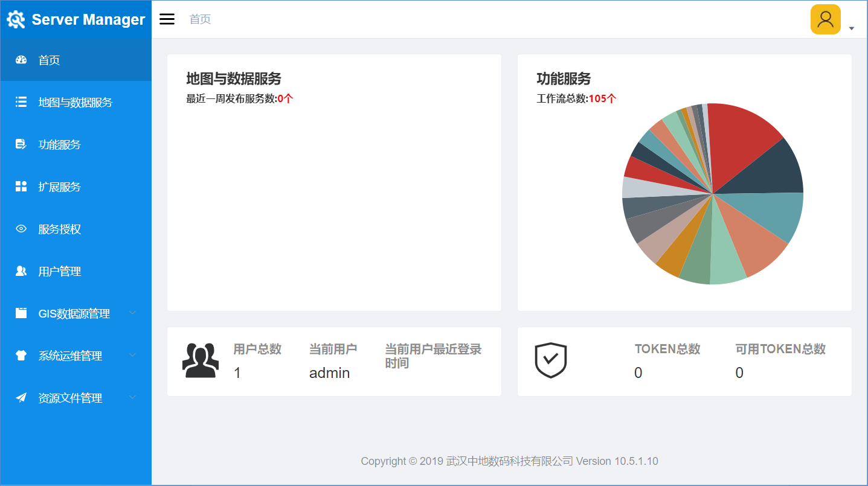Click the 资源文件管理 paper plane icon

click(21, 398)
